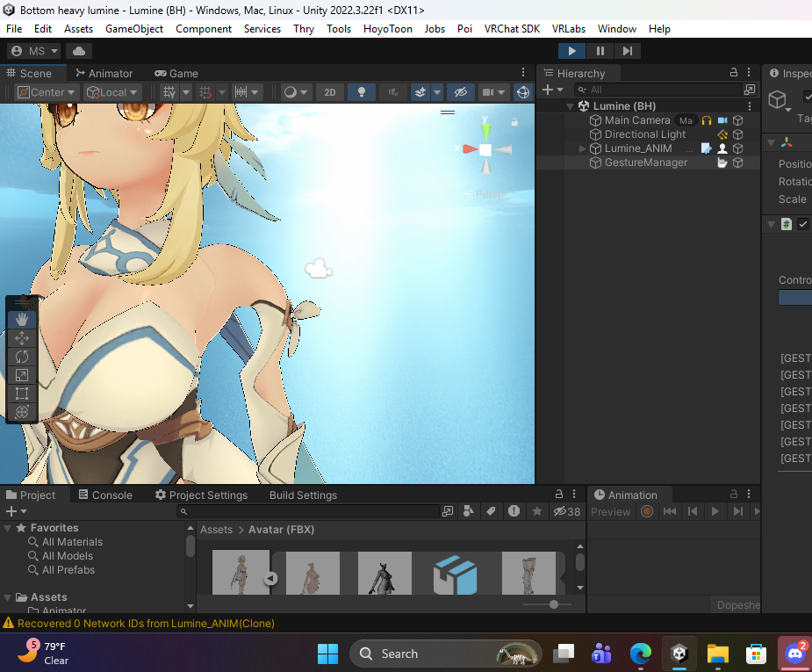This screenshot has width=812, height=672.
Task: Collapse the Lumine (BH) scene in Hierarchy
Action: (x=571, y=106)
